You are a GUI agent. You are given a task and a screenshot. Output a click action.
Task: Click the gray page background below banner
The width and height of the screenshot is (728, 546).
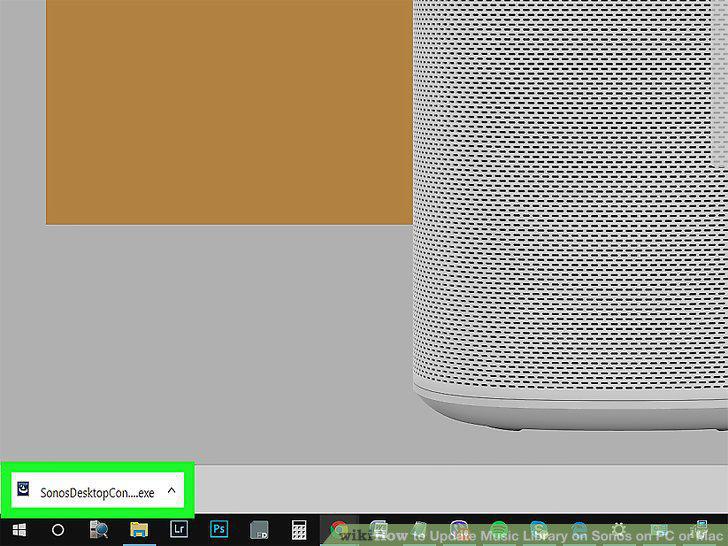tap(228, 344)
